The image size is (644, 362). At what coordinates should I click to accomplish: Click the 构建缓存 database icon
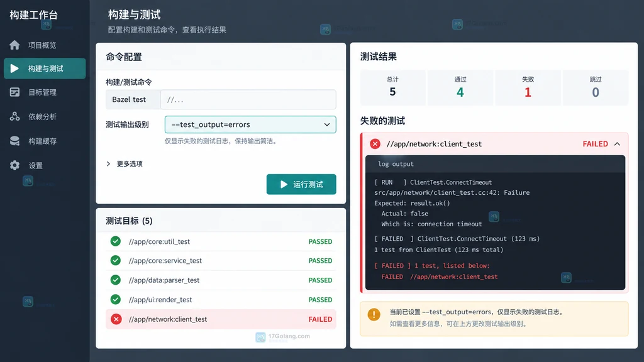click(x=14, y=141)
